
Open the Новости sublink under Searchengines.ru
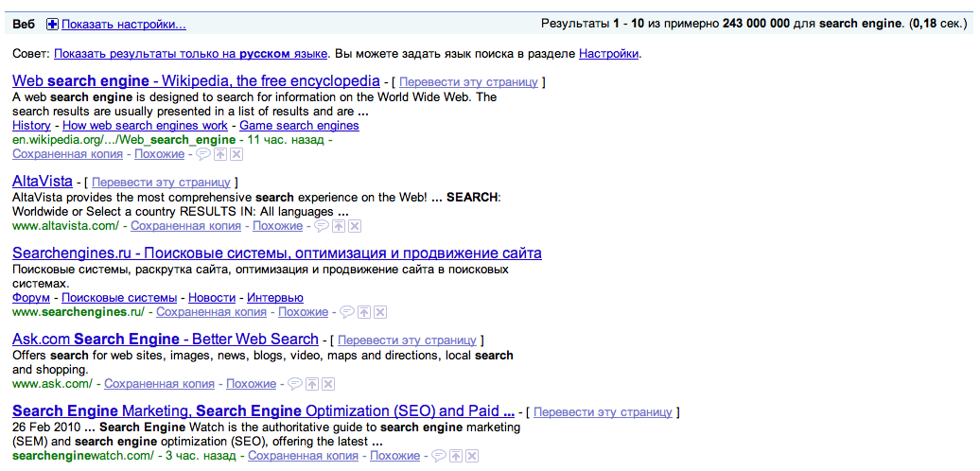(212, 298)
